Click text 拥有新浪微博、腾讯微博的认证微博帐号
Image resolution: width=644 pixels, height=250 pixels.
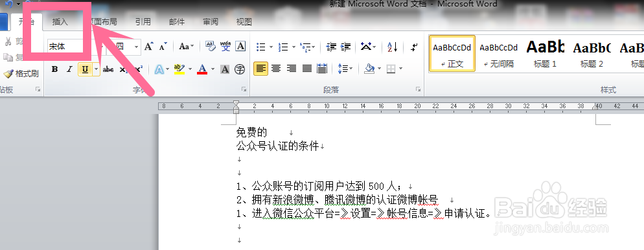point(345,200)
